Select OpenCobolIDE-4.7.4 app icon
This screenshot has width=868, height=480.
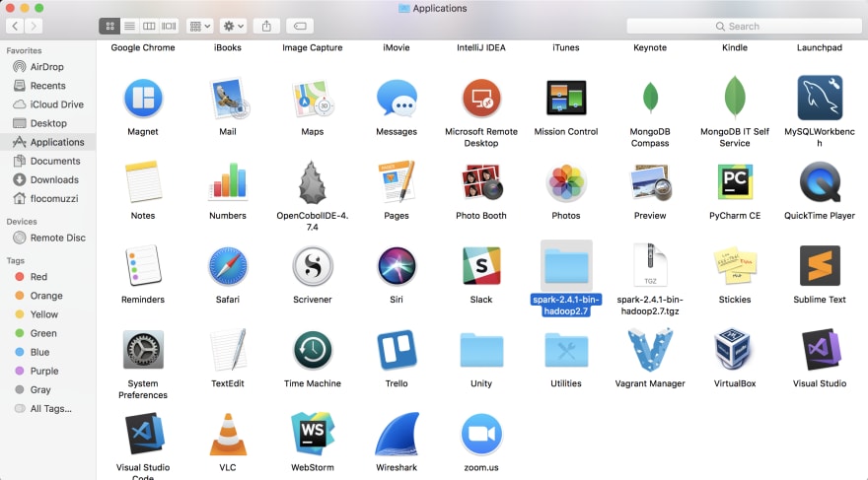point(313,182)
